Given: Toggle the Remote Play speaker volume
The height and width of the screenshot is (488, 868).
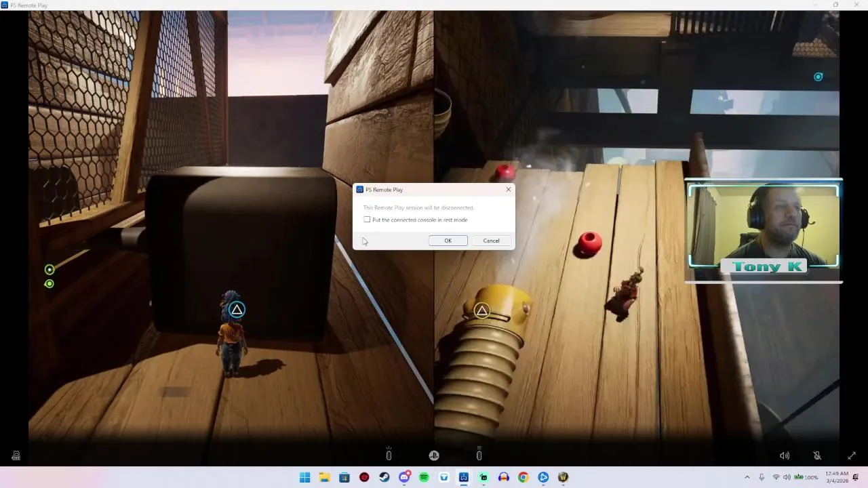Looking at the screenshot, I should [x=785, y=455].
